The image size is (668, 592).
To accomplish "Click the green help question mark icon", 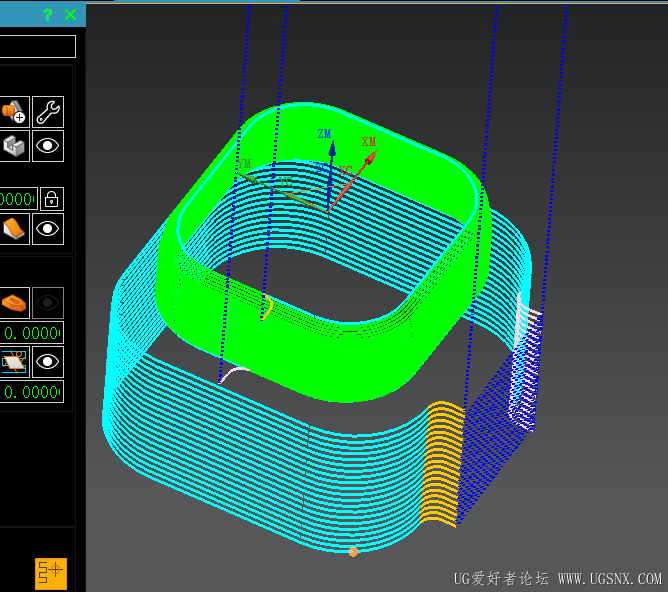I will [48, 15].
